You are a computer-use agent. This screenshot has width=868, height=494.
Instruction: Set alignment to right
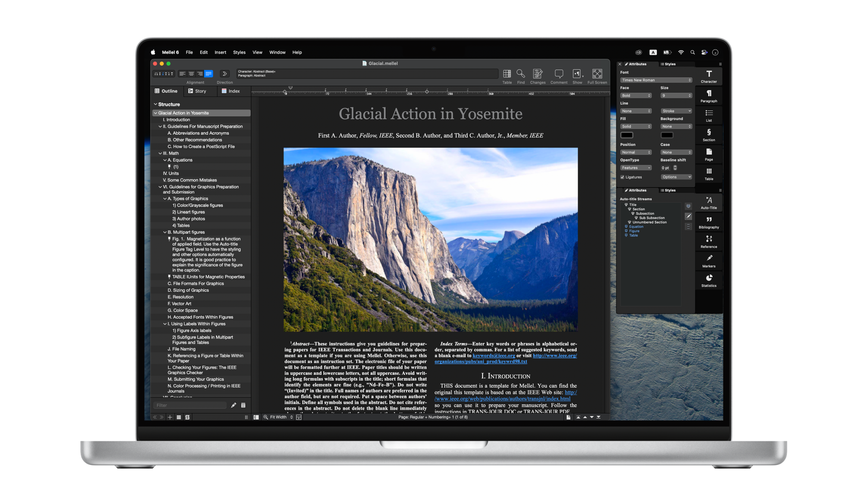pyautogui.click(x=200, y=74)
